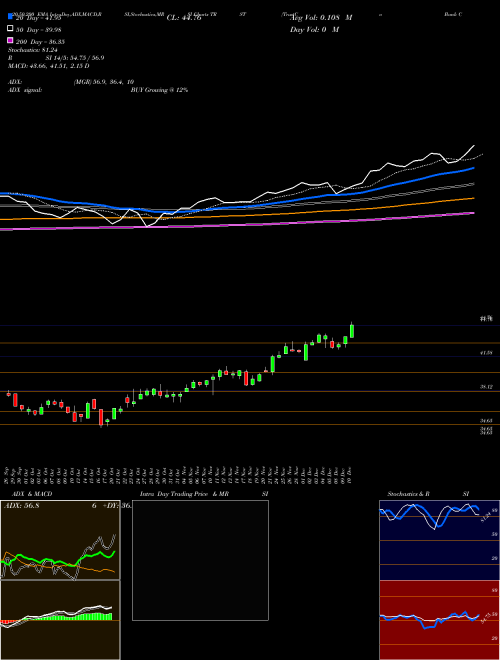Select the 200 Day = 36.35 label
Screen dimensions: 500x660
click(40, 42)
